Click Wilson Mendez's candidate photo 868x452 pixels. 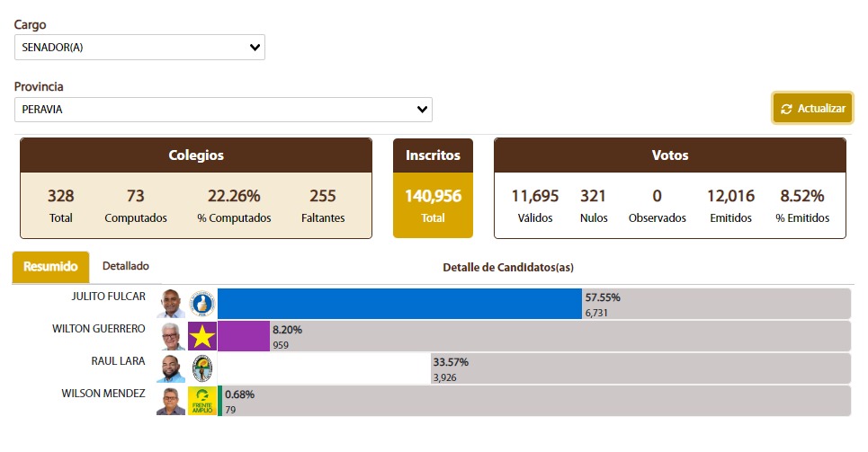click(x=171, y=401)
